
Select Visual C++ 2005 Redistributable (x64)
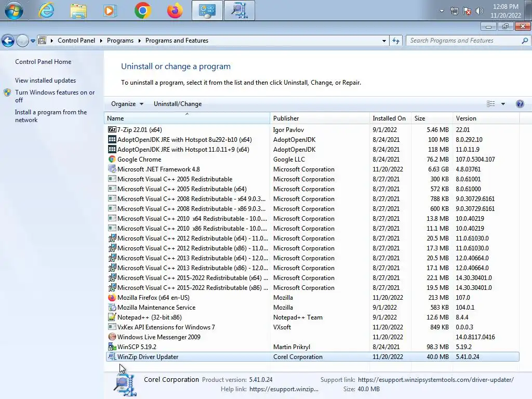pyautogui.click(x=312, y=189)
